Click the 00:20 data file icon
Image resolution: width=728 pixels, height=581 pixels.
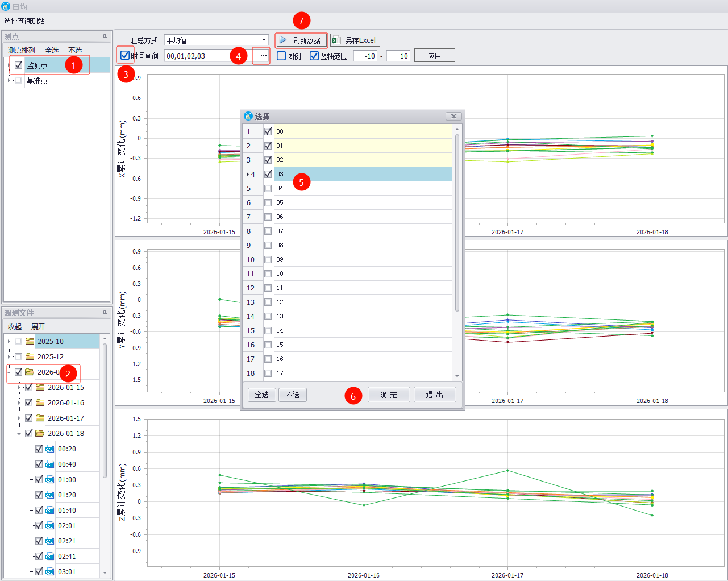point(49,449)
